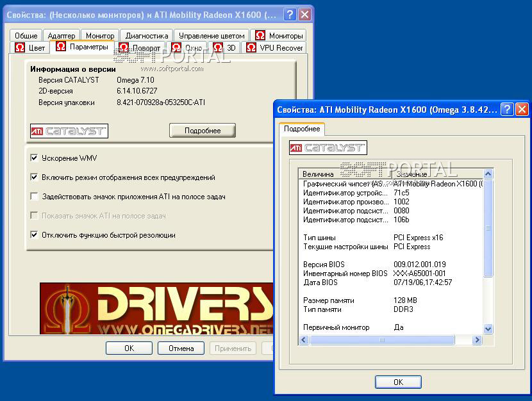Click the horizontal scrollbar thumb in the list

[382, 340]
